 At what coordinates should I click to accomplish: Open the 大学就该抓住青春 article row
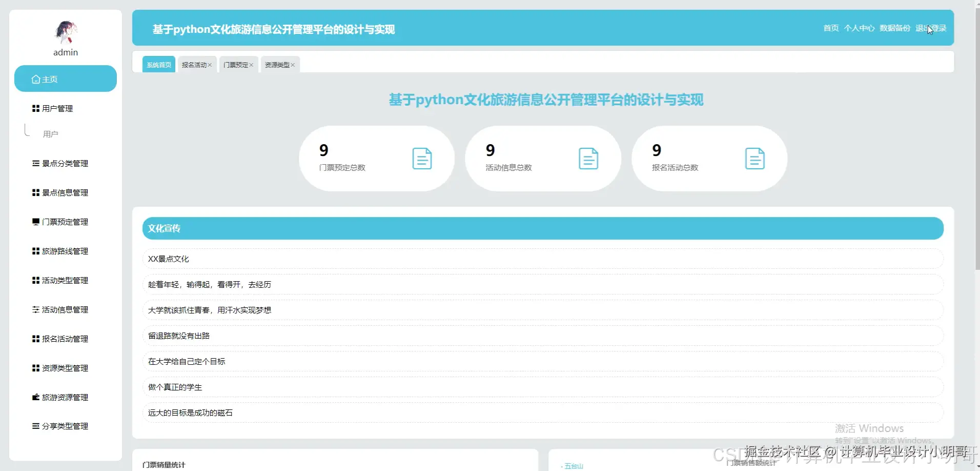[543, 310]
